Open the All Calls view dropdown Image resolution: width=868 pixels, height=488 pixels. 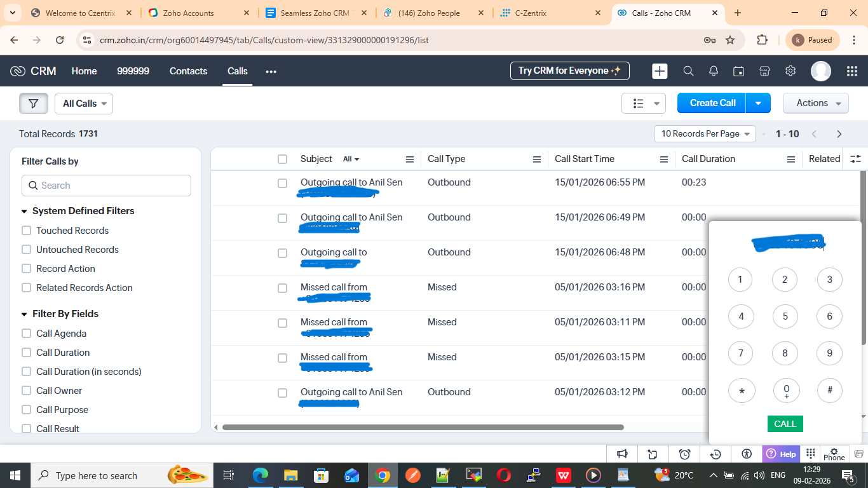[84, 104]
